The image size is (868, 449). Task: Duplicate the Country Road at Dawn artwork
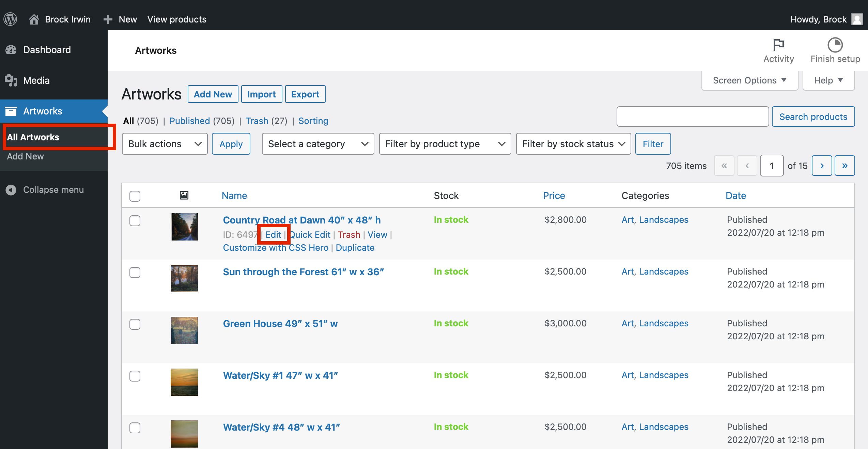[355, 248]
